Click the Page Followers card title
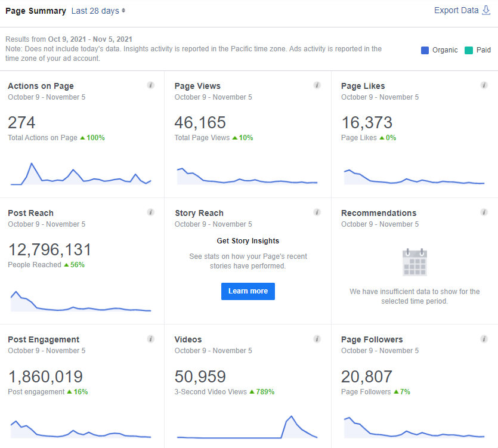The height and width of the screenshot is (448, 498). click(x=372, y=339)
